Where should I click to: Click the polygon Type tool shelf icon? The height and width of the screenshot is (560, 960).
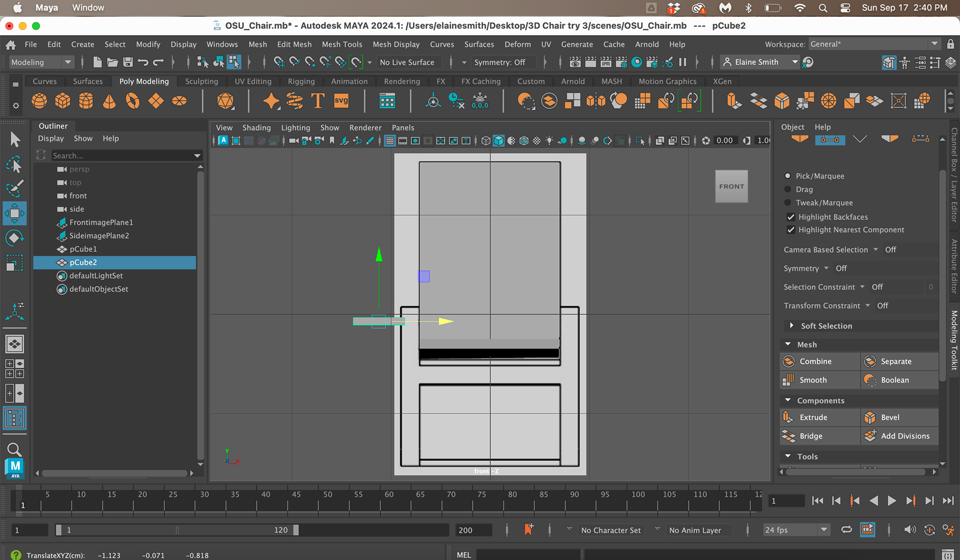click(x=318, y=101)
